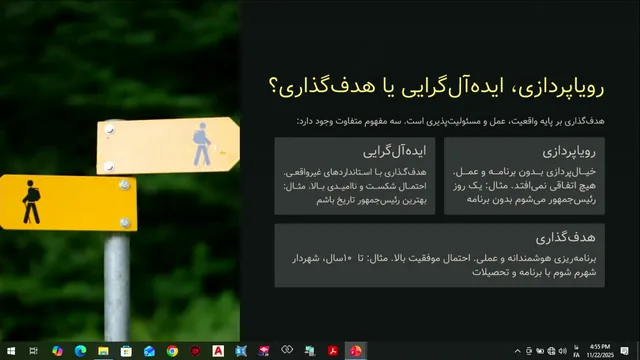Open the 4:55 PM clock calendar
The height and width of the screenshot is (360, 640).
click(600, 351)
